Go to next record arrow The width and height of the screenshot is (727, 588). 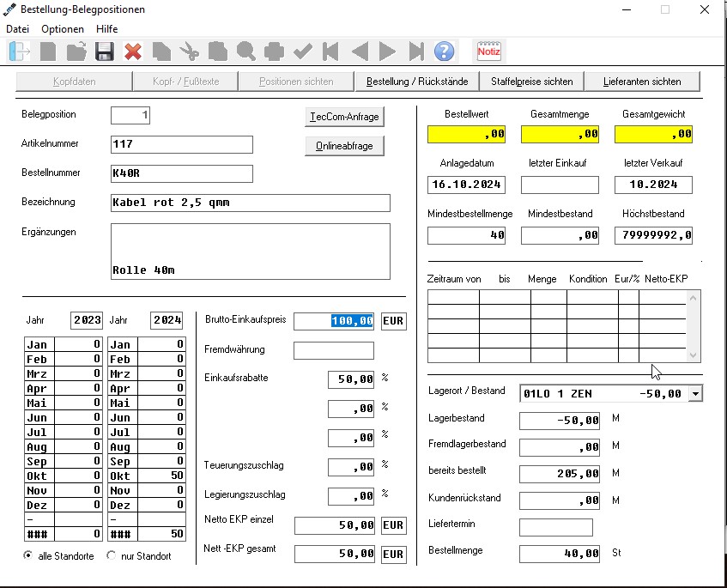pos(388,51)
